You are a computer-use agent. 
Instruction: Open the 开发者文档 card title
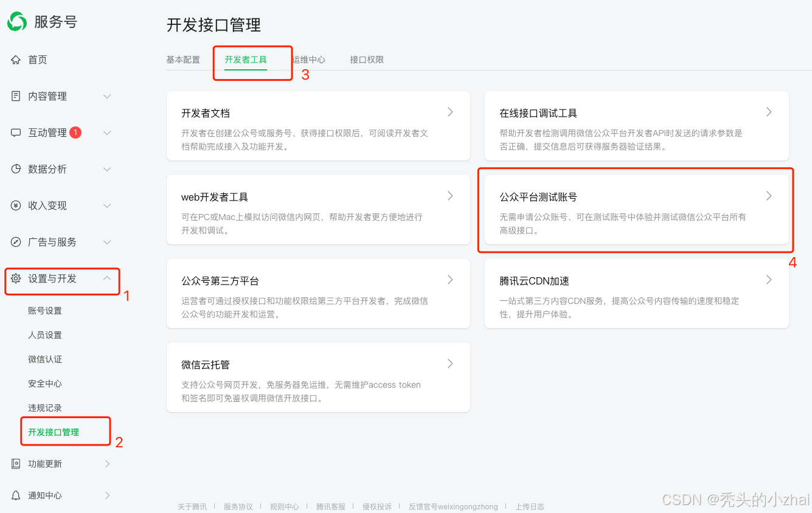coord(206,113)
